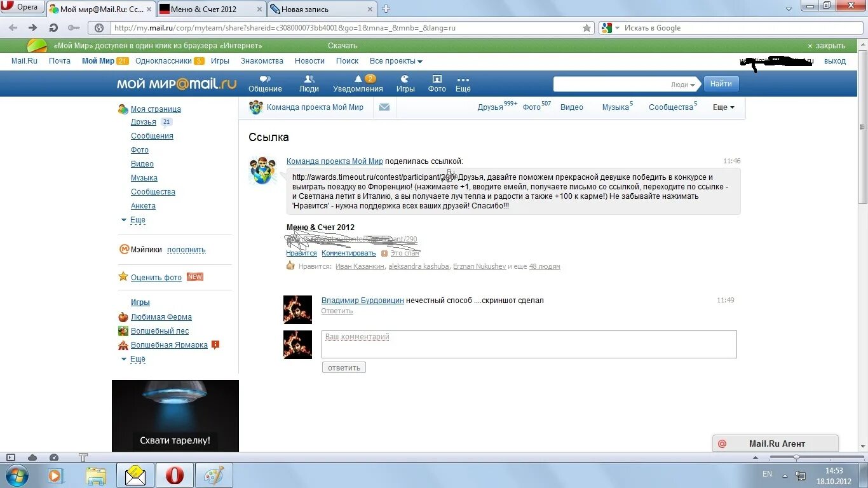Close the green browser banner
Viewport: 868px width, 488px height.
826,46
